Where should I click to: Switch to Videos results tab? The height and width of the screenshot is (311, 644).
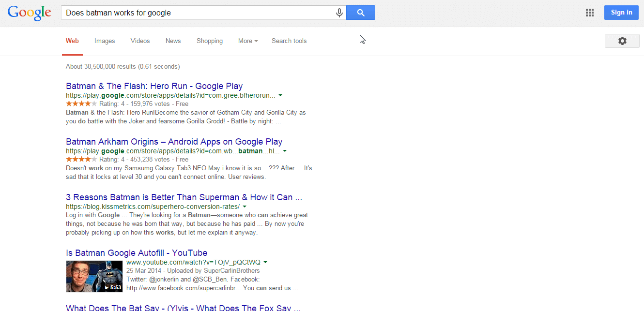click(x=140, y=41)
